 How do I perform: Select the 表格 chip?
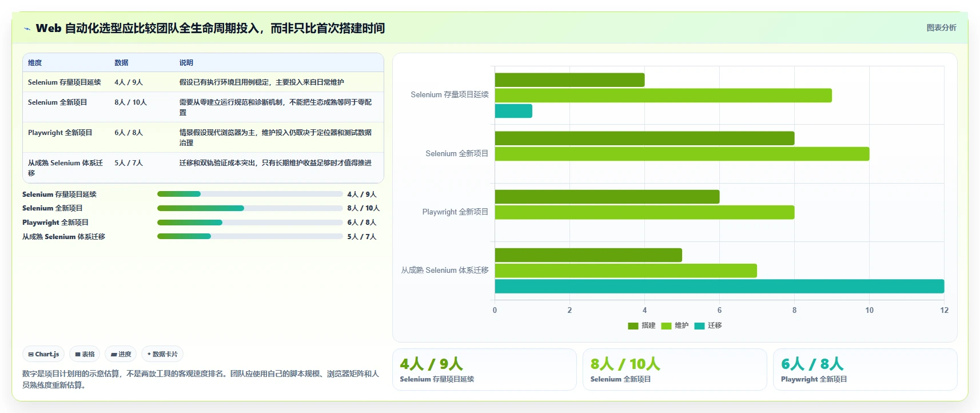coord(85,354)
